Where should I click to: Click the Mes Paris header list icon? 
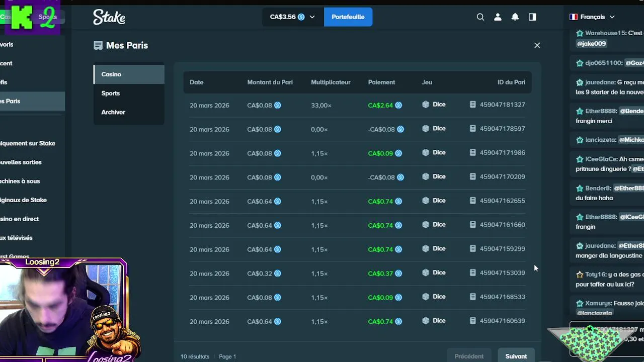[x=98, y=45]
